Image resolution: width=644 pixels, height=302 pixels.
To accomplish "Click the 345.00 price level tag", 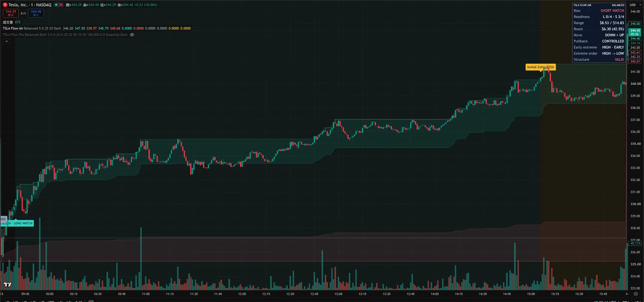I will 635,24.
